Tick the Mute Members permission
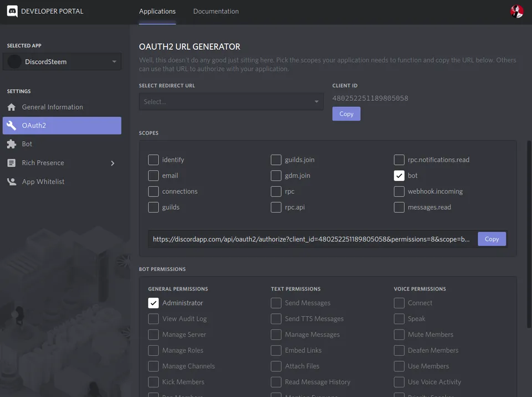The height and width of the screenshot is (397, 532). pos(399,334)
